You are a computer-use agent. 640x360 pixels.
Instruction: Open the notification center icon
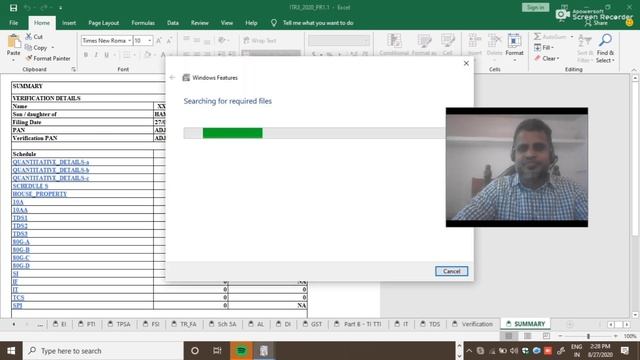624,351
